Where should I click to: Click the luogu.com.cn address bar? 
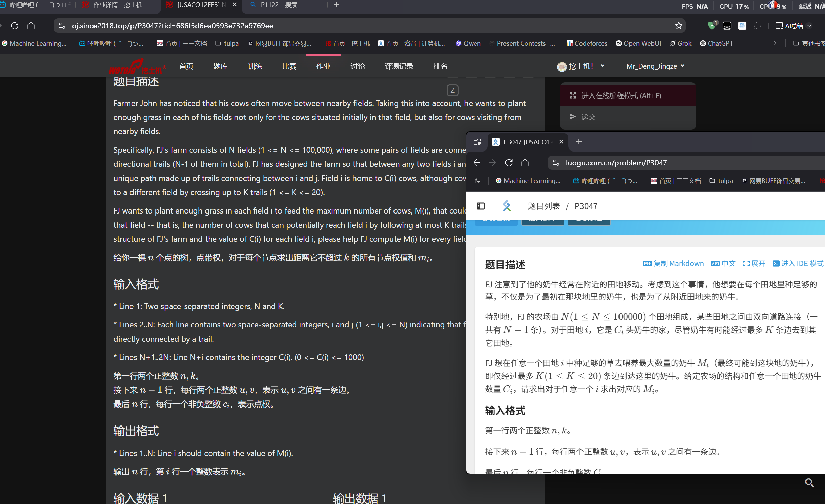pyautogui.click(x=616, y=163)
